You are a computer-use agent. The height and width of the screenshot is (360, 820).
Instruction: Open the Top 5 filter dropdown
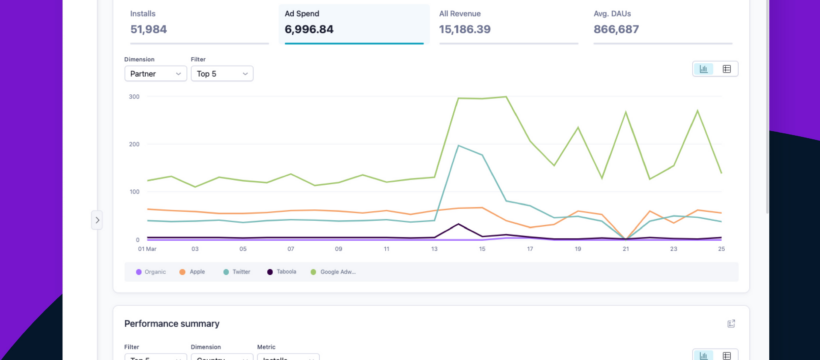[222, 74]
